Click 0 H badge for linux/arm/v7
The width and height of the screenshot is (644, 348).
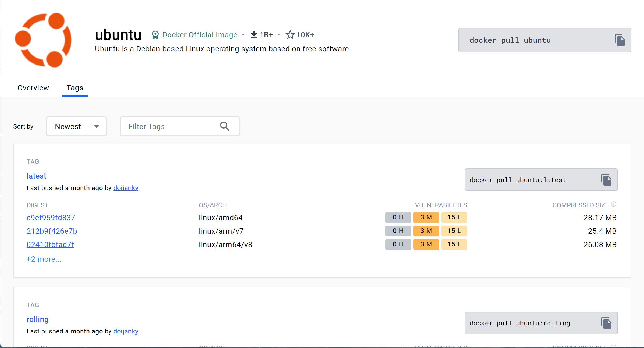point(398,231)
